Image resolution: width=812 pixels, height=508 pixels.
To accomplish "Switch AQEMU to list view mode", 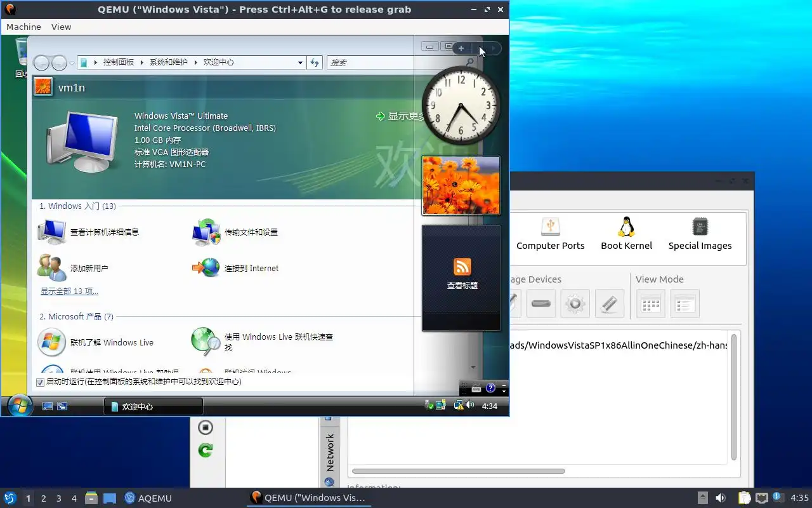I will coord(685,304).
